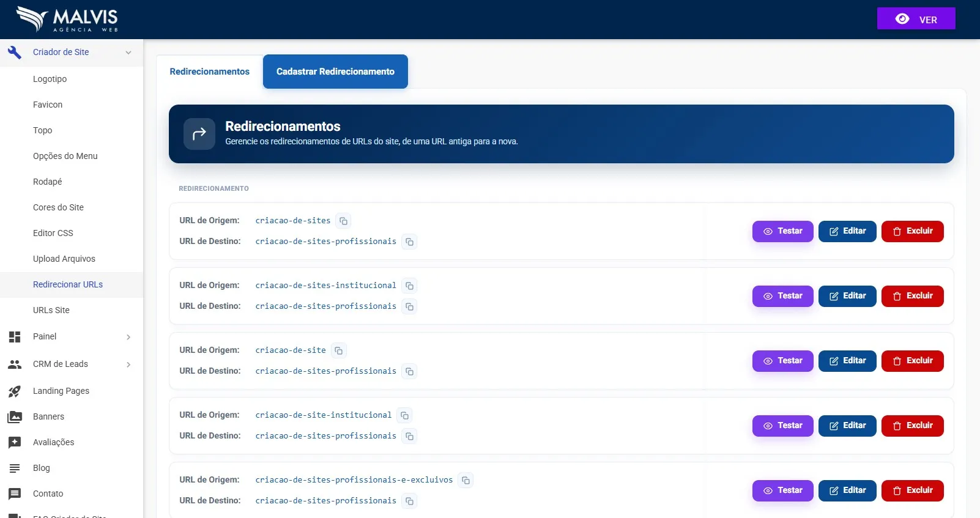Click the Malvis Agência Web logo
The height and width of the screenshot is (518, 980).
[x=67, y=19]
